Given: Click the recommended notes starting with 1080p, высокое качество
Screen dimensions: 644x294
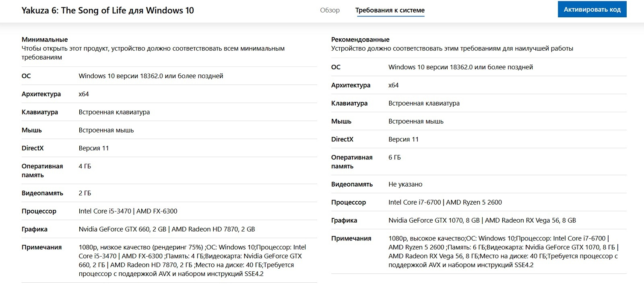Looking at the screenshot, I should [x=503, y=251].
